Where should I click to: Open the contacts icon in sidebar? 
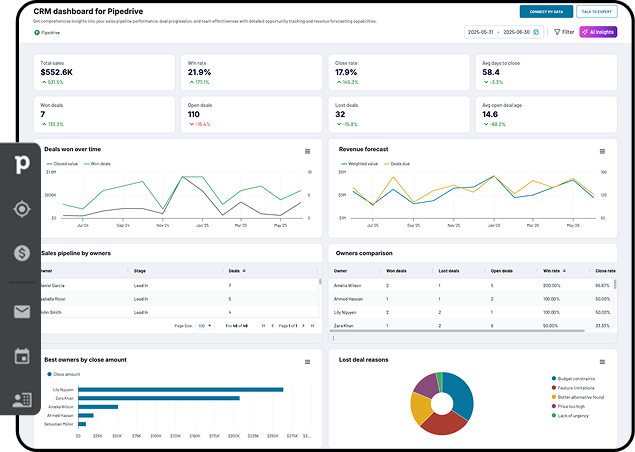click(x=21, y=400)
